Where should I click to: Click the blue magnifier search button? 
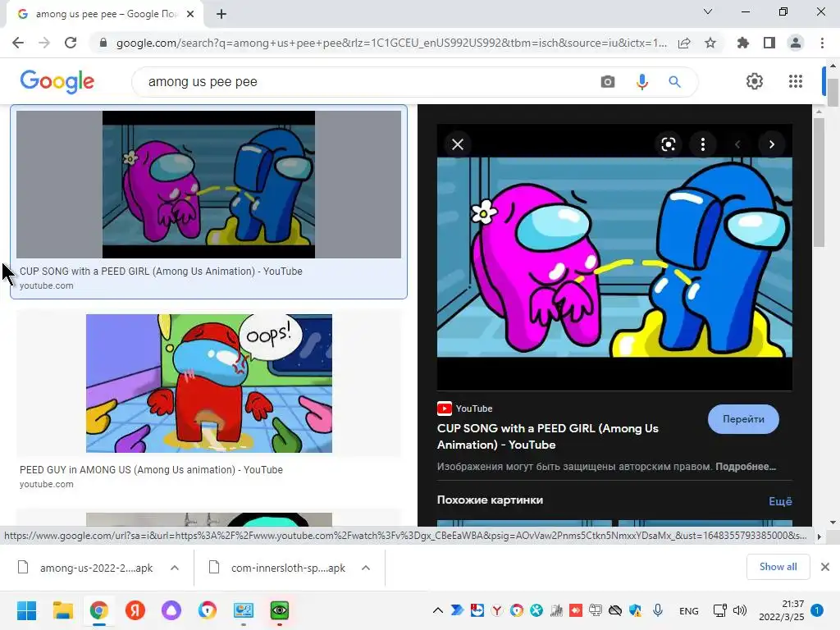[674, 81]
